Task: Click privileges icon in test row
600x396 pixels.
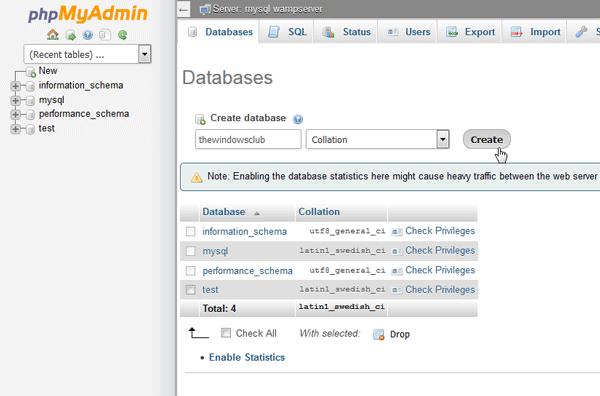Action: coord(396,290)
